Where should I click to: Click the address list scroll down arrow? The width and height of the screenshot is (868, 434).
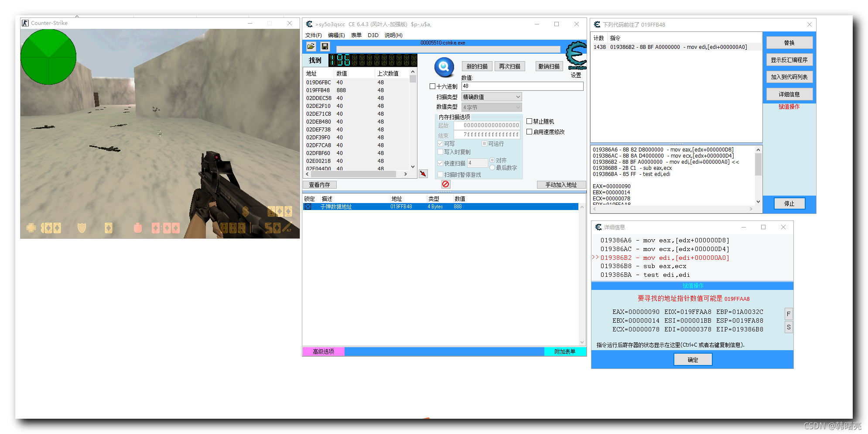(x=582, y=342)
